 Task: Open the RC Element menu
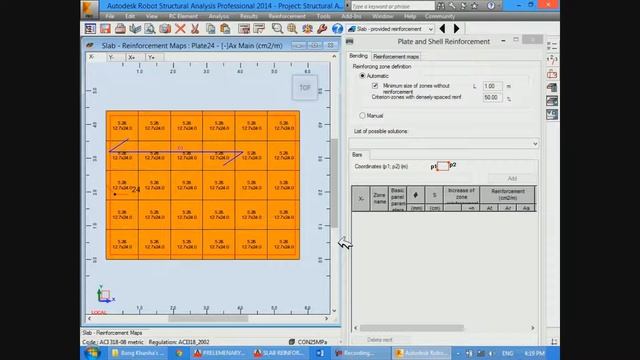pyautogui.click(x=183, y=16)
